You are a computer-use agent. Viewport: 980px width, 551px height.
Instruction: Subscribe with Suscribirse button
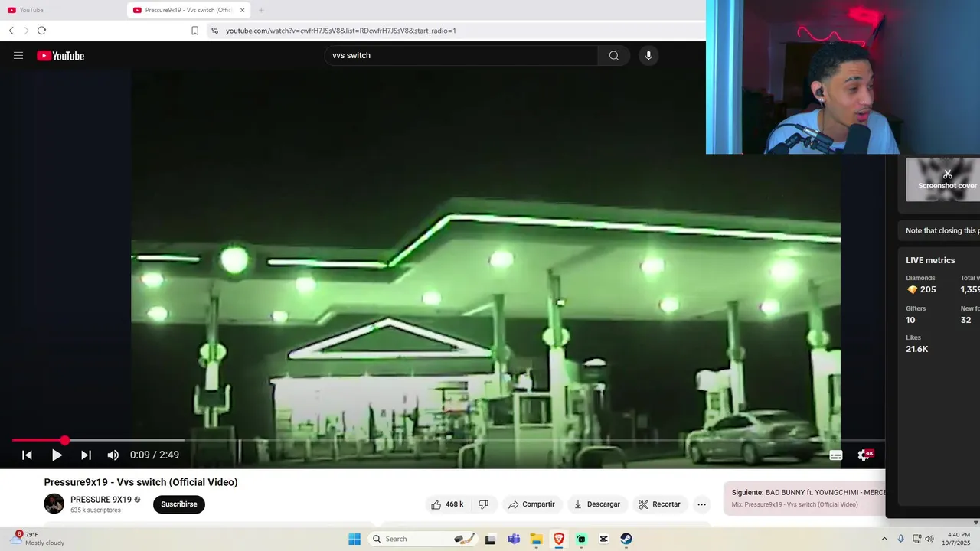[x=179, y=504]
